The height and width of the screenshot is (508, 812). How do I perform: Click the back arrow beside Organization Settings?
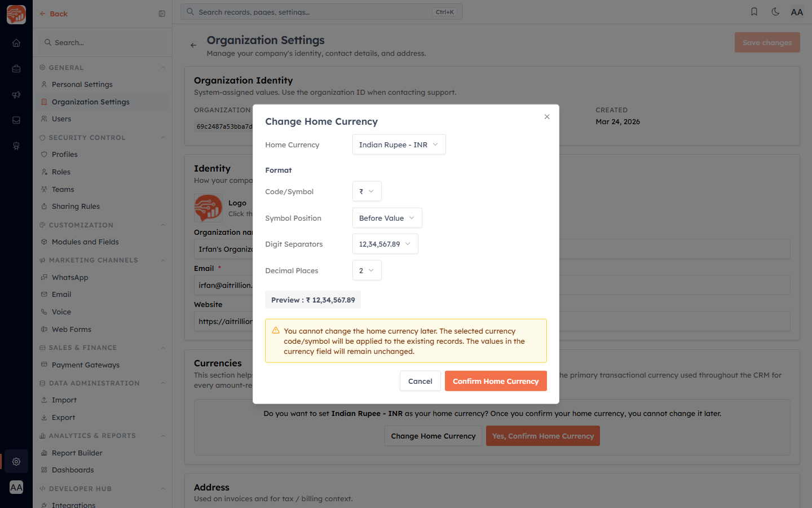pos(193,45)
